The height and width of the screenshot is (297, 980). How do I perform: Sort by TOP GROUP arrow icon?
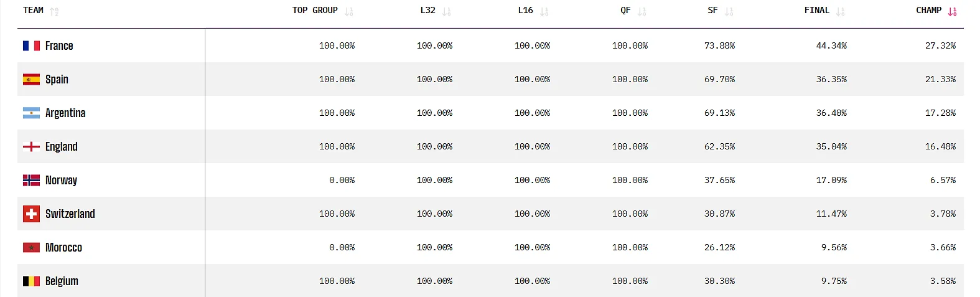click(x=349, y=11)
